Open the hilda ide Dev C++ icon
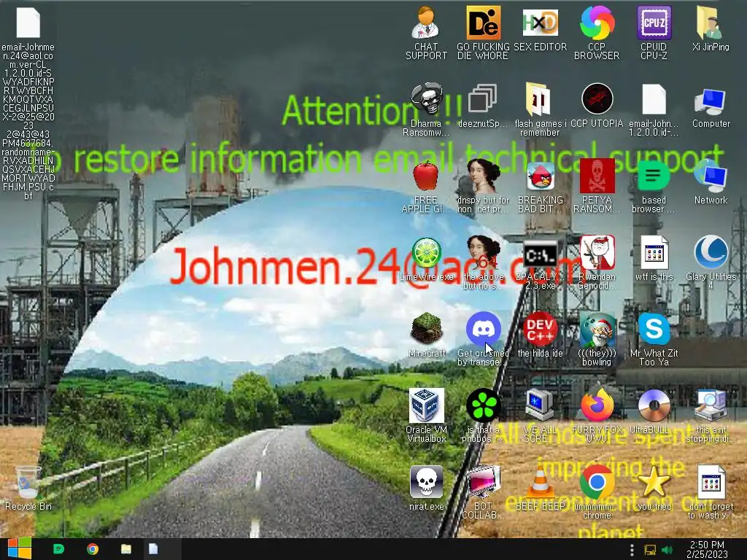Image resolution: width=747 pixels, height=560 pixels. tap(540, 336)
